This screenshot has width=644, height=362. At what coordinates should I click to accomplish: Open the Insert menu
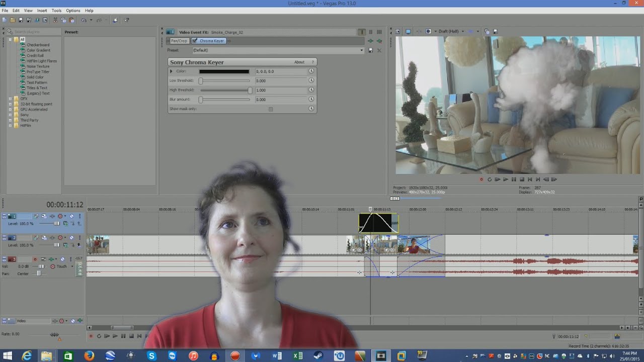[42, 11]
